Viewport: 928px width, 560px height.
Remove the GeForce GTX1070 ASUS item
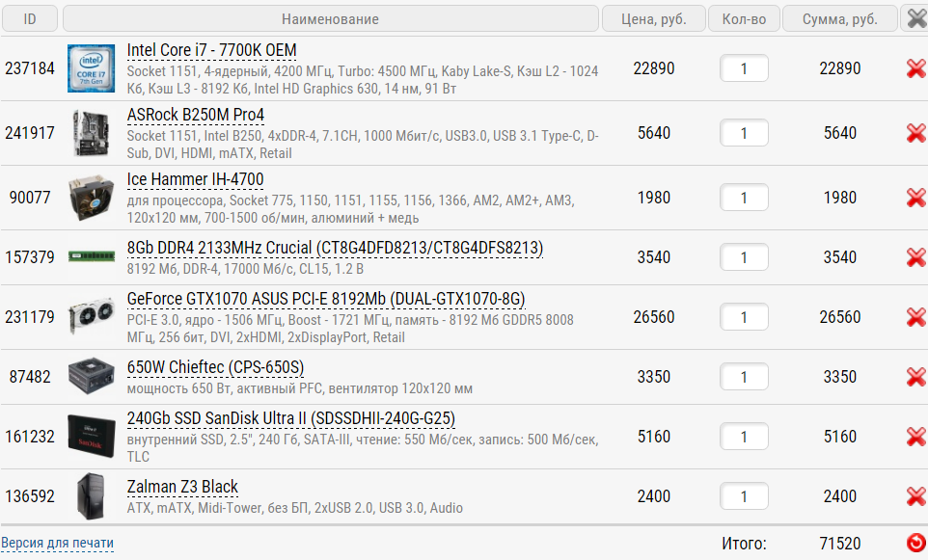915,317
